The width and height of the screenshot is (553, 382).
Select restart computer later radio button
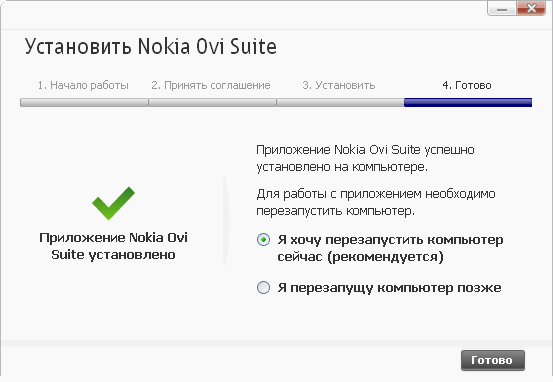(x=263, y=287)
